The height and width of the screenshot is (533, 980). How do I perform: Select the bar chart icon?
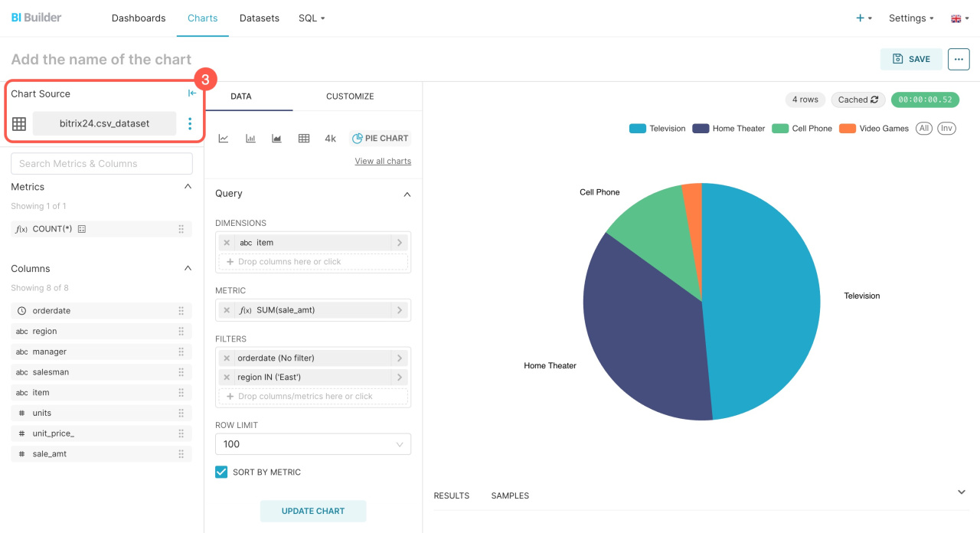[x=250, y=139]
